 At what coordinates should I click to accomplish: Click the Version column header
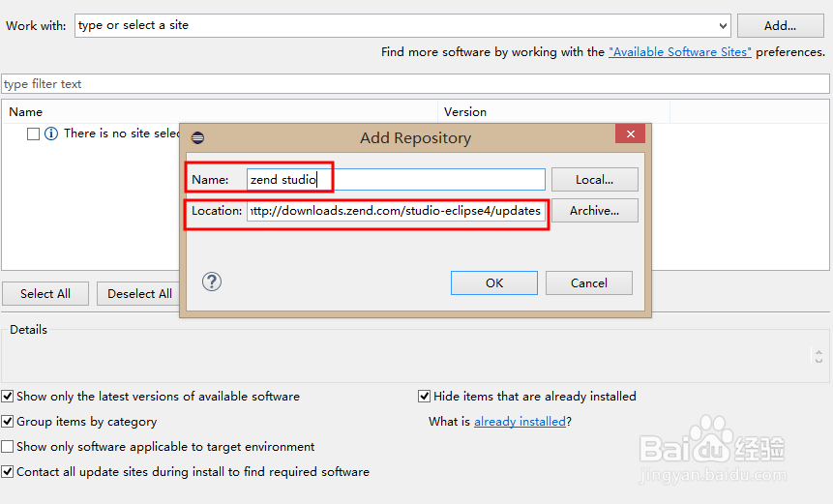(553, 112)
